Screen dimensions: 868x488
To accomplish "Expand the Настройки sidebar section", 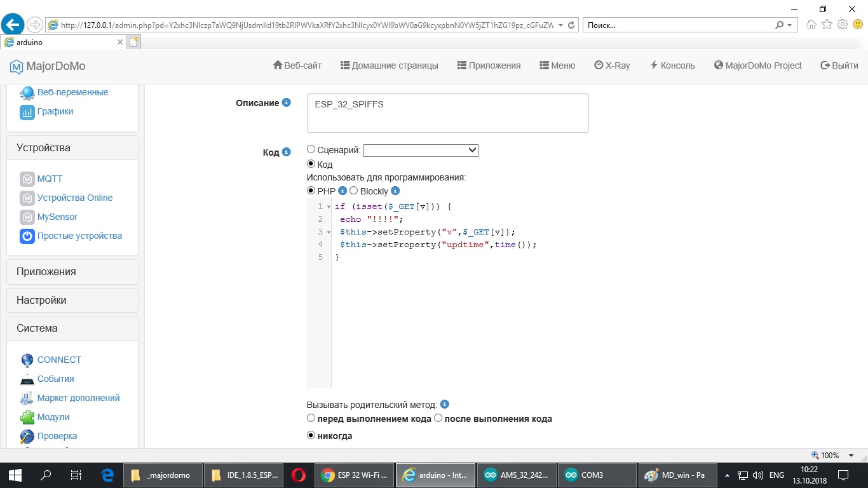I will pyautogui.click(x=72, y=301).
